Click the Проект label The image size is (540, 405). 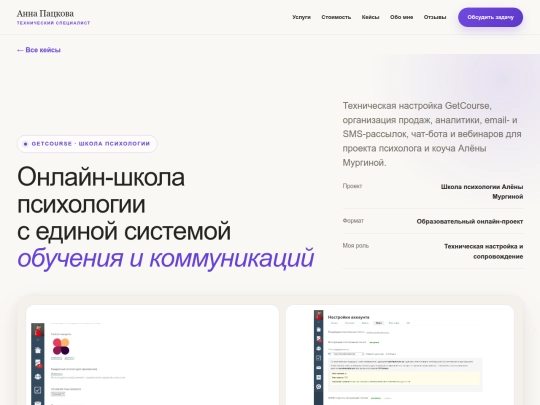point(352,186)
